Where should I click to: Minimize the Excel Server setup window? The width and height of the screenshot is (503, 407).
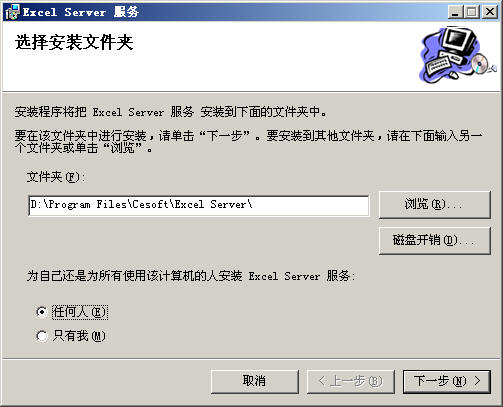coord(455,12)
